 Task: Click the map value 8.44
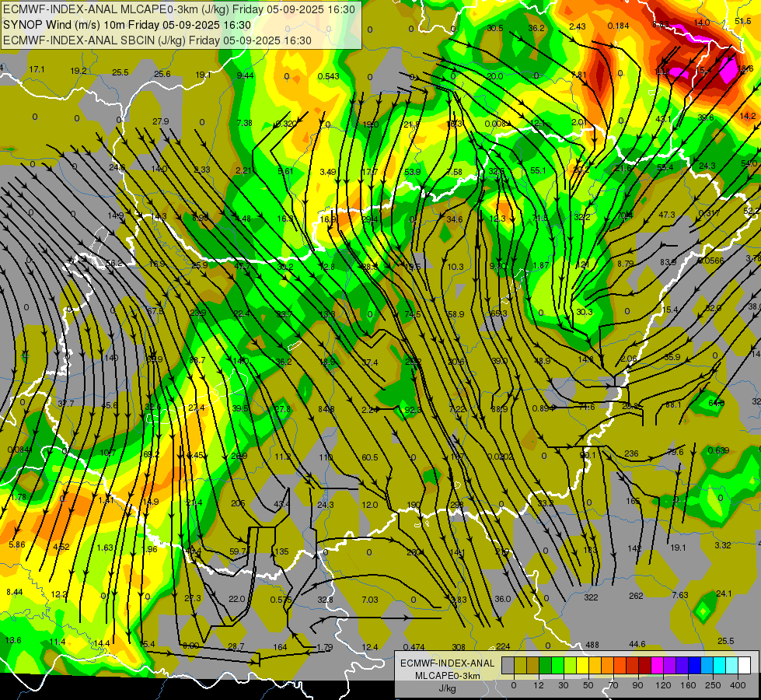click(15, 592)
